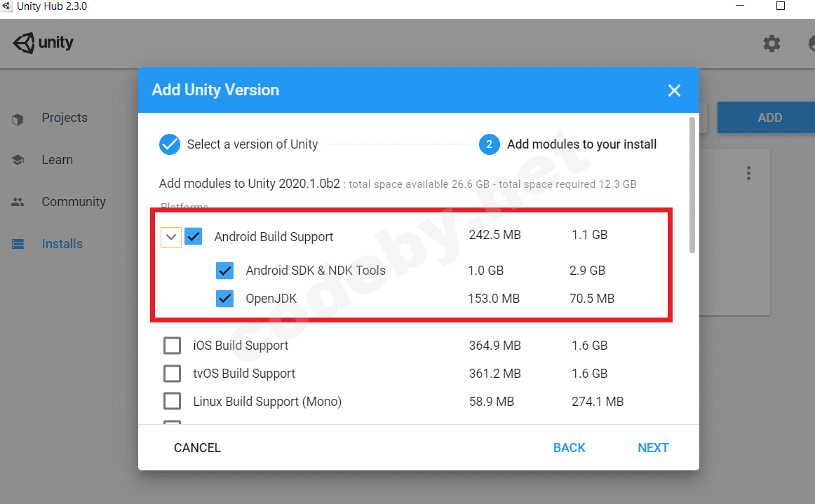This screenshot has height=504, width=815.
Task: Click the completed step one checkmark icon
Action: pyautogui.click(x=170, y=144)
